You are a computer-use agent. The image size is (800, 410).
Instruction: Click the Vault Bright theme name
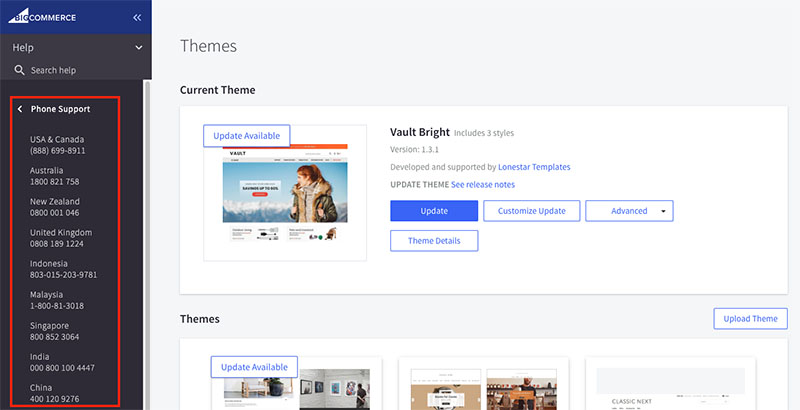(420, 132)
